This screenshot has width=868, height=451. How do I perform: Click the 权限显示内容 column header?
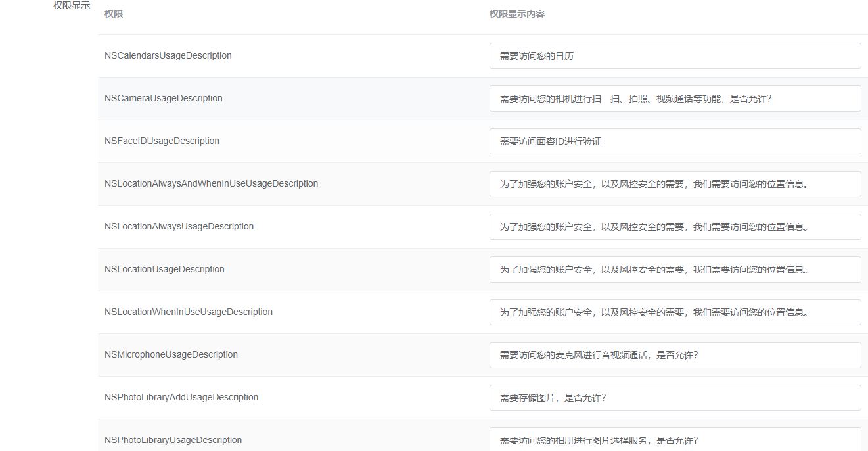pyautogui.click(x=516, y=14)
